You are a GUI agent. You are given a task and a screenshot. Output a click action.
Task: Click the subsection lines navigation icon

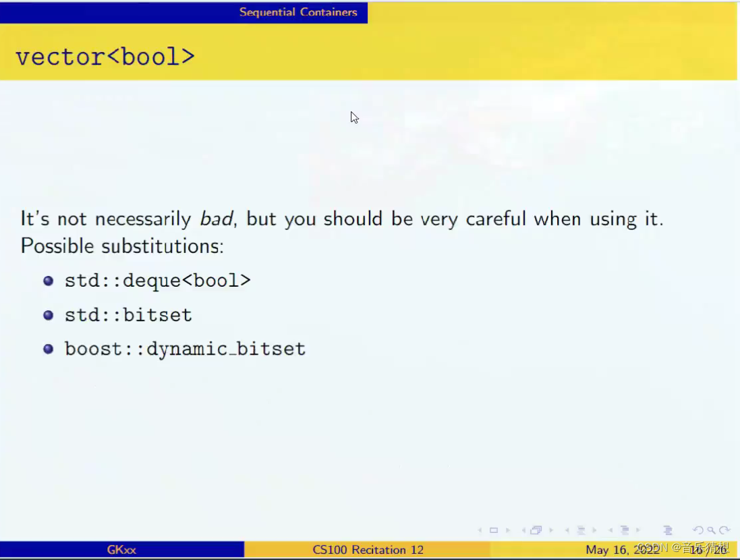pyautogui.click(x=581, y=530)
